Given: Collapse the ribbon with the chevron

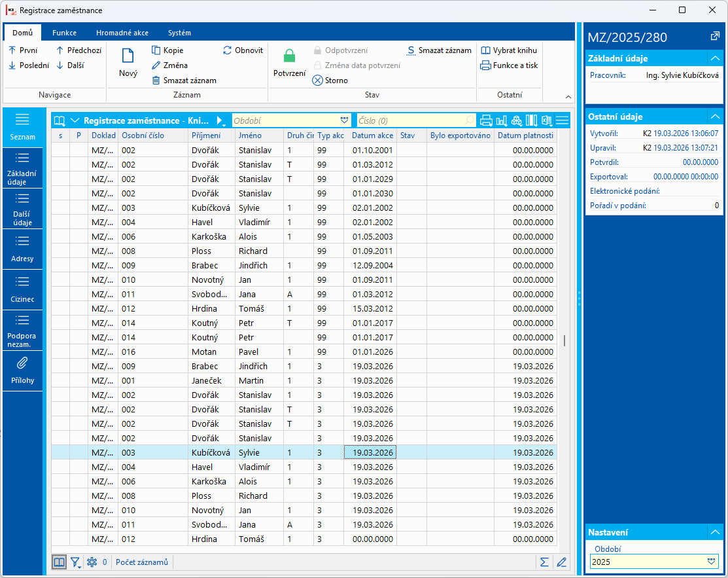Looking at the screenshot, I should tap(568, 97).
